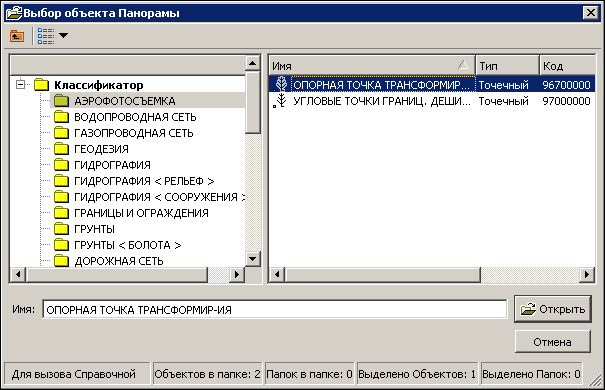Image resolution: width=605 pixels, height=390 pixels.
Task: Open the view mode dropdown arrow
Action: (64, 35)
